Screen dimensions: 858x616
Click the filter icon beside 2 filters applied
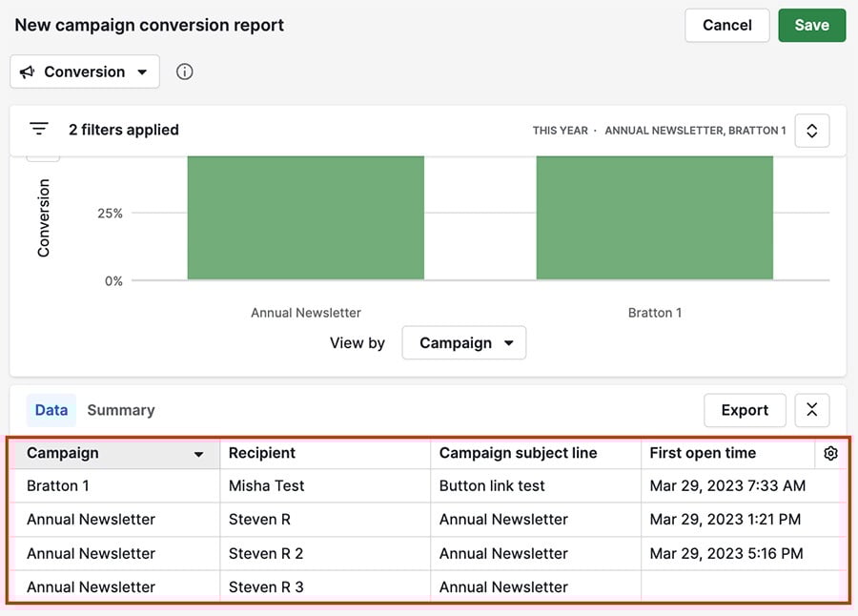point(38,129)
